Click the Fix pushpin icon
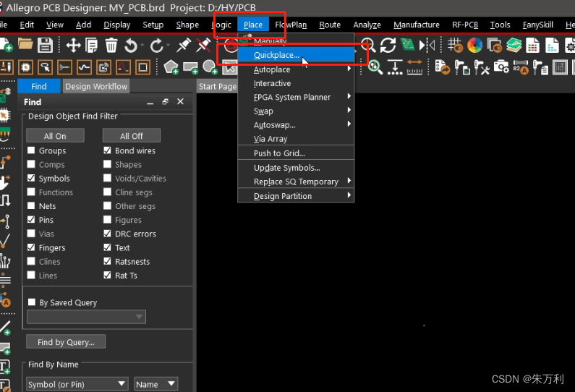The image size is (575, 392). point(184,46)
